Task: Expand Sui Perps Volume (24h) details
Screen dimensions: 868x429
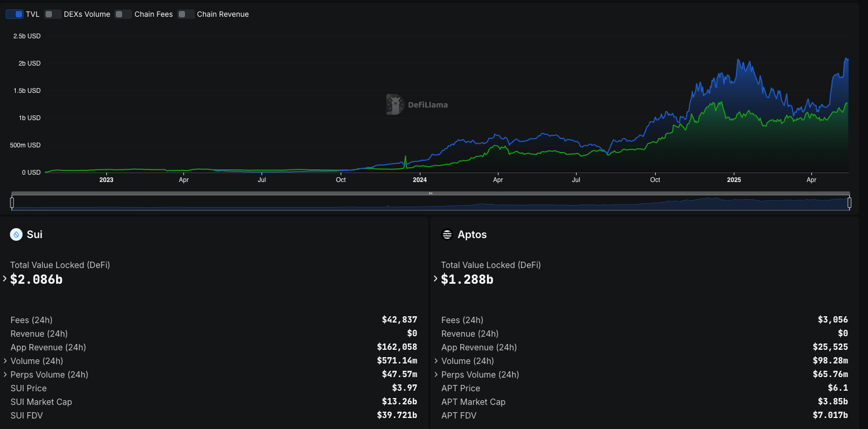Action: tap(5, 374)
